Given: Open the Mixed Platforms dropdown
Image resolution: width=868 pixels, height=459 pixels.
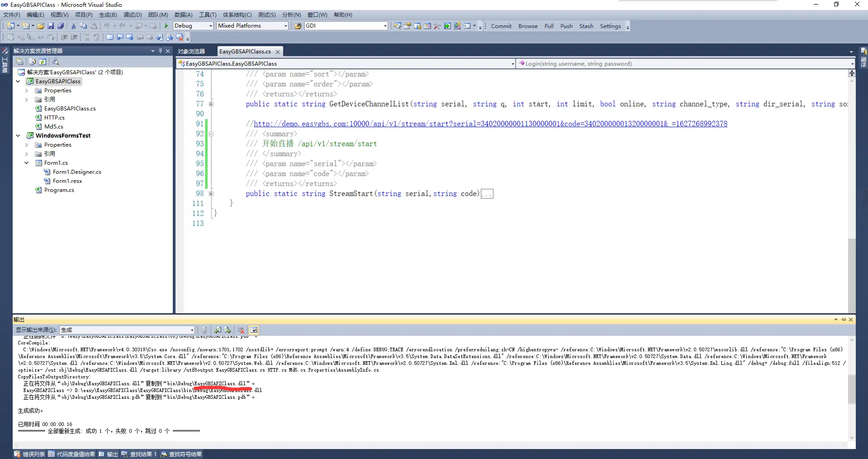Looking at the screenshot, I should pyautogui.click(x=285, y=26).
